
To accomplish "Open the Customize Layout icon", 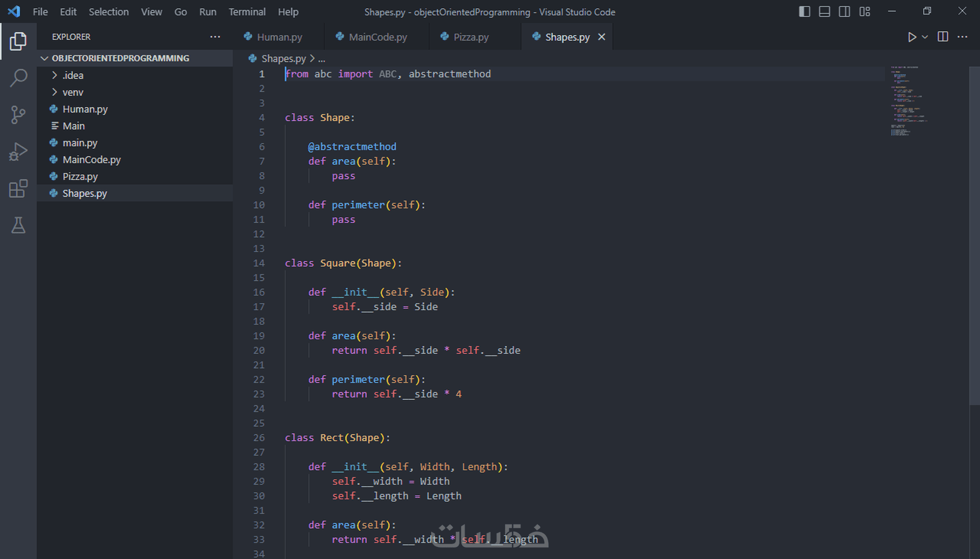I will (864, 11).
